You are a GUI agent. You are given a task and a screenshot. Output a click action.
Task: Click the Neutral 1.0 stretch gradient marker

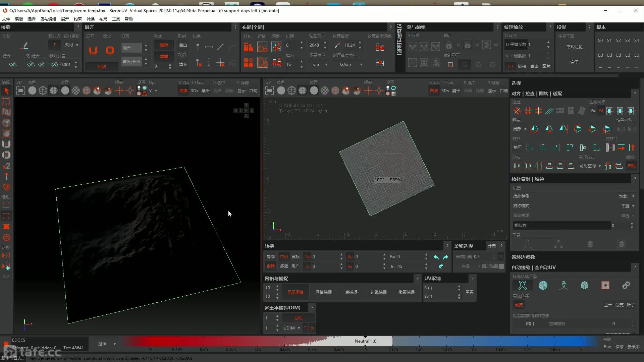366,341
